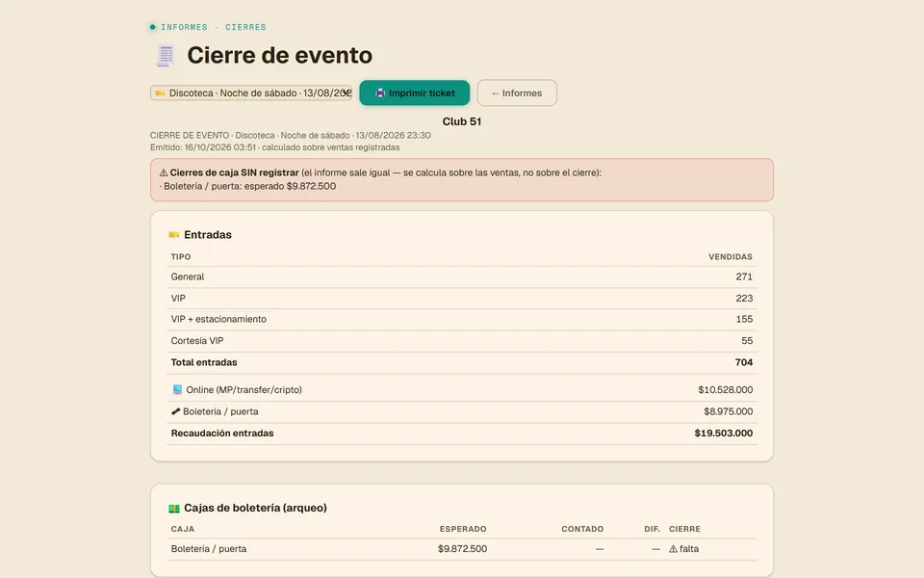Click the CIERRE DE EVENTO · Discoteca subtitle line
The height and width of the screenshot is (578, 924).
[290, 136]
